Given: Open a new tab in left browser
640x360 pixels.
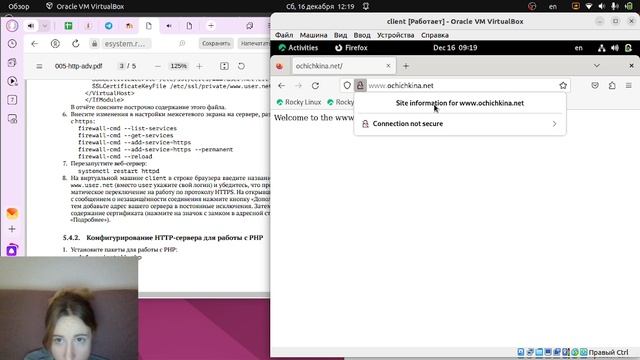Looking at the screenshot, I should coord(211,26).
